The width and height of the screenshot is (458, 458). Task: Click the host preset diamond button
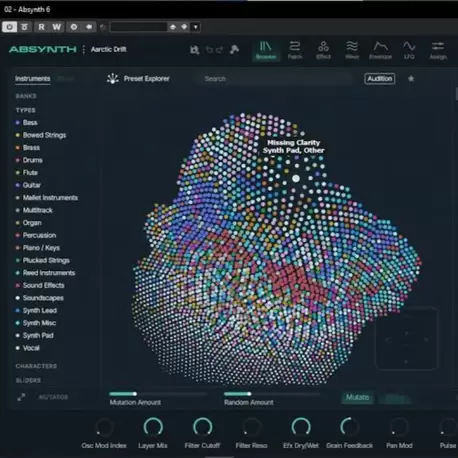(x=184, y=27)
